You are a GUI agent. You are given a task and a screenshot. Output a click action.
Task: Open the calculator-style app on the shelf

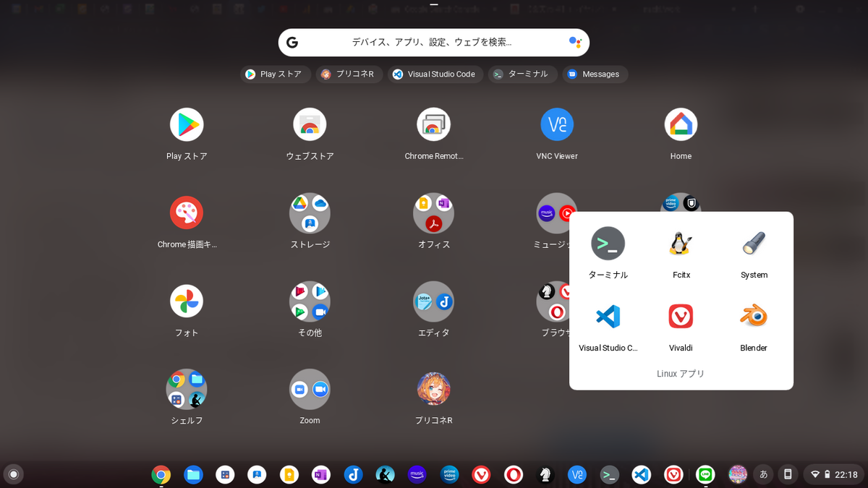pos(225,474)
